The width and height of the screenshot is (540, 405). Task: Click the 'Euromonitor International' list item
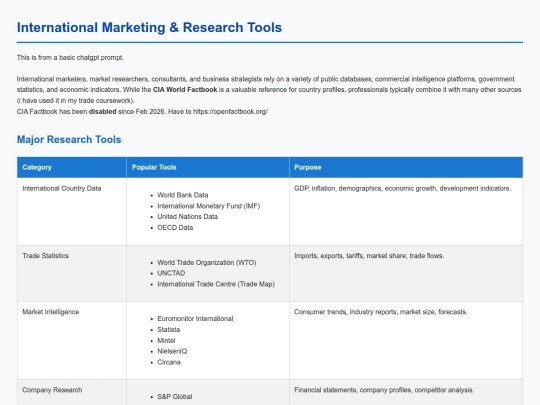coord(195,319)
